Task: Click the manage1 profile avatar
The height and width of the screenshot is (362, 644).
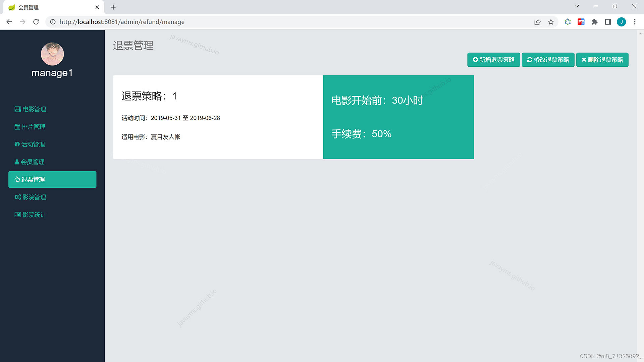Action: coord(52,54)
